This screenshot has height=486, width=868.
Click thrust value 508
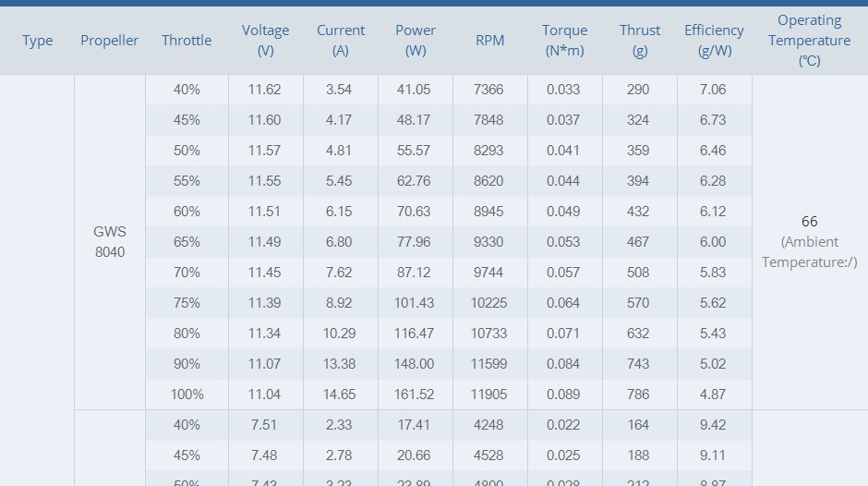pyautogui.click(x=638, y=273)
